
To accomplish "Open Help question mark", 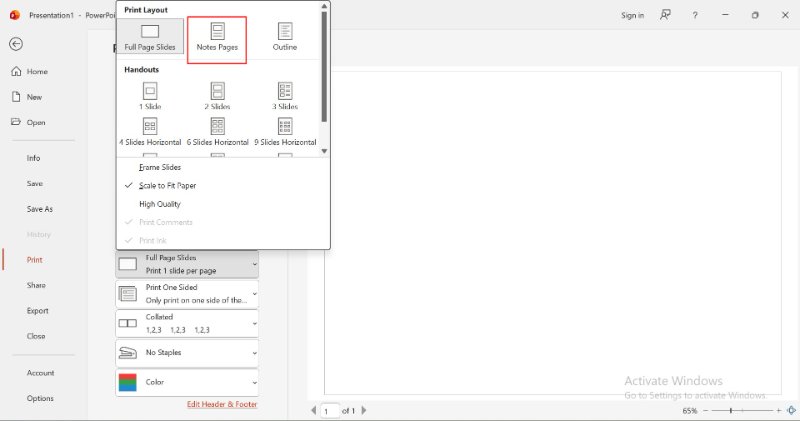I will pos(695,15).
